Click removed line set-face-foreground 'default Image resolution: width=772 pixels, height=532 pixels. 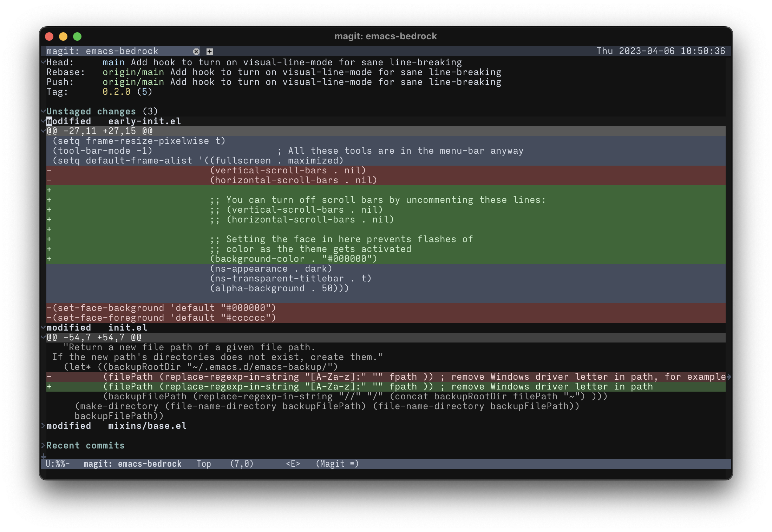coord(386,318)
